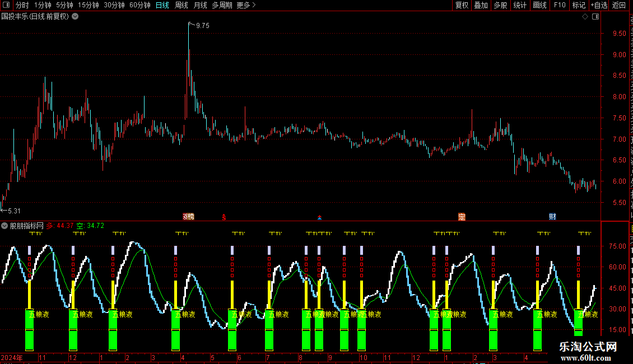Click the 标记 mark button

(x=579, y=5)
